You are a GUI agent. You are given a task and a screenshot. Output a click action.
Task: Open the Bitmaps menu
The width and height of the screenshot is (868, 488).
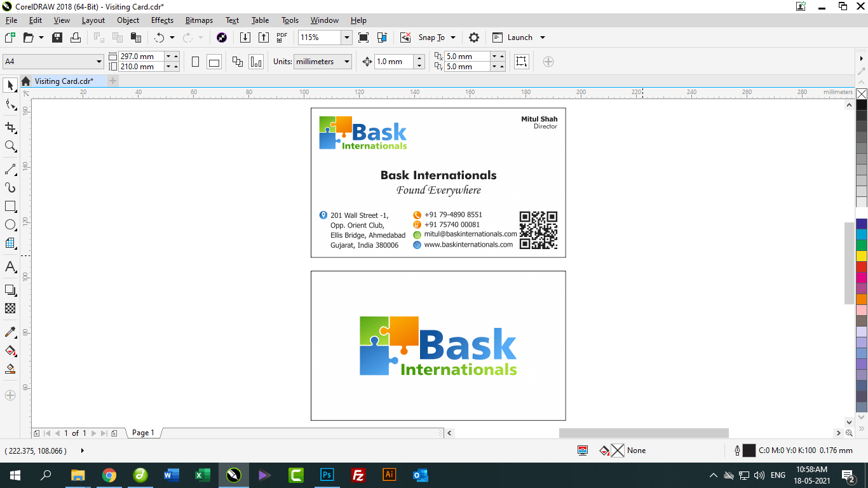click(199, 20)
